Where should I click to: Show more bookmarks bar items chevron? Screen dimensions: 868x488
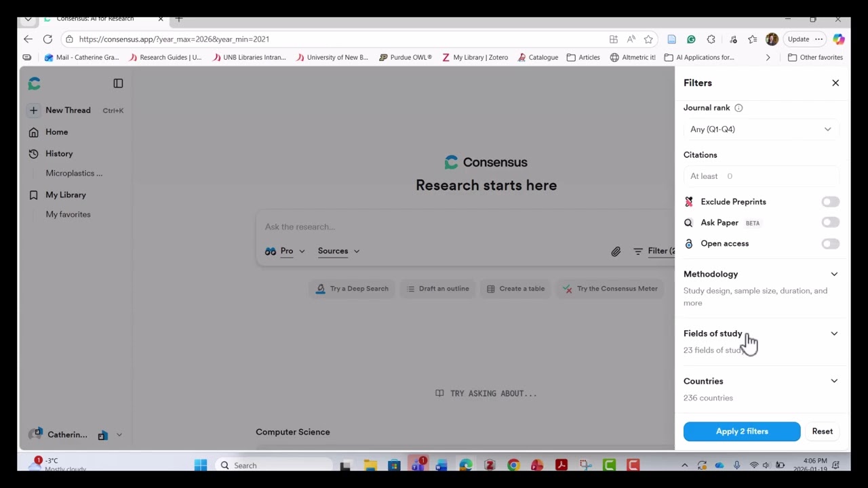(768, 58)
